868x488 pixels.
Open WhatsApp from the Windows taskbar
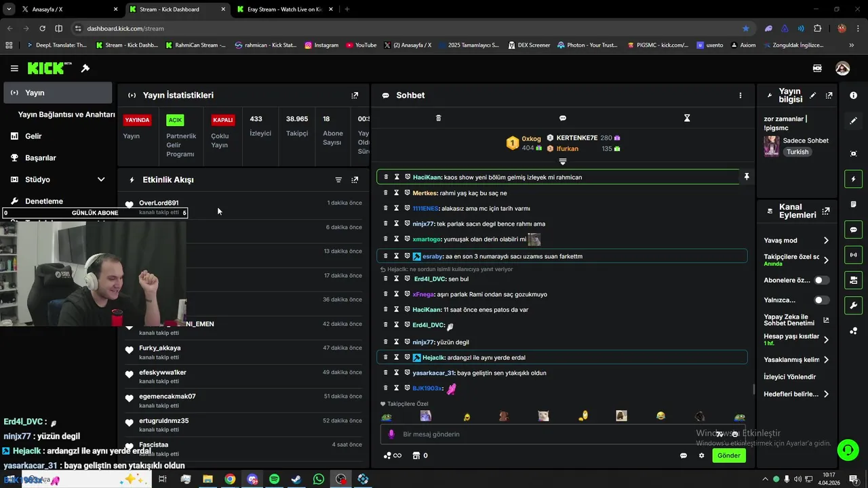(319, 479)
